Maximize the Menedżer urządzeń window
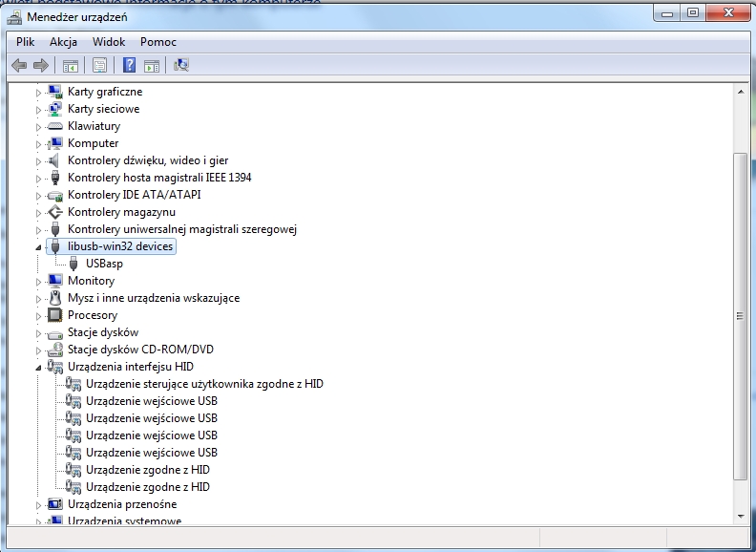This screenshot has width=756, height=552. tap(693, 13)
